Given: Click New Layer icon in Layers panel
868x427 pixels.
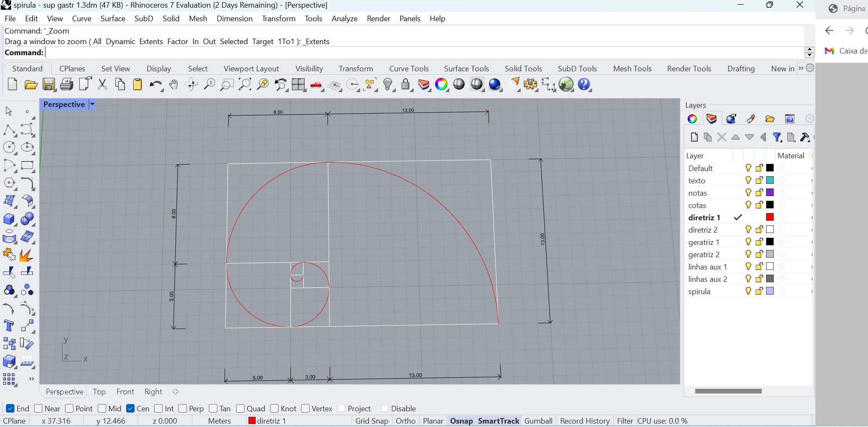Looking at the screenshot, I should 694,137.
